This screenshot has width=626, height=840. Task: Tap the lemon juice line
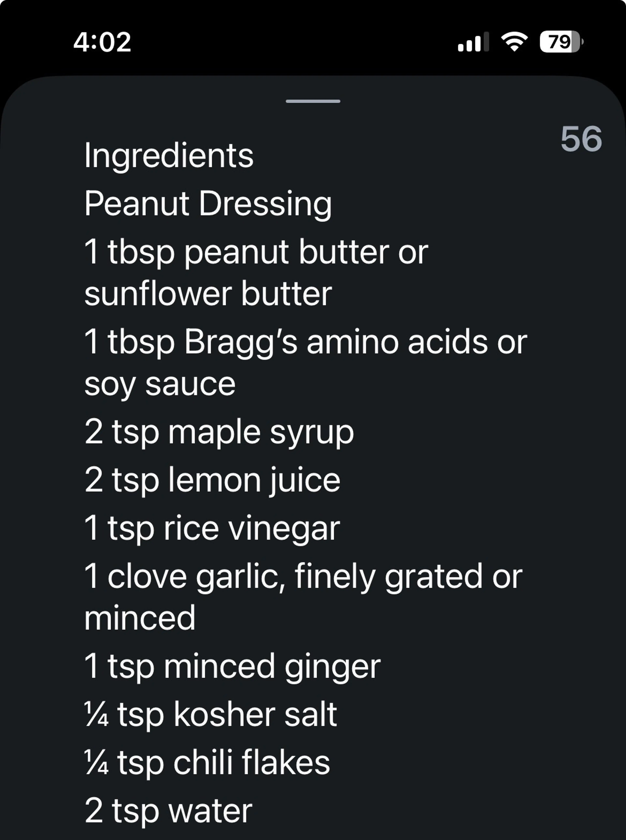(211, 480)
